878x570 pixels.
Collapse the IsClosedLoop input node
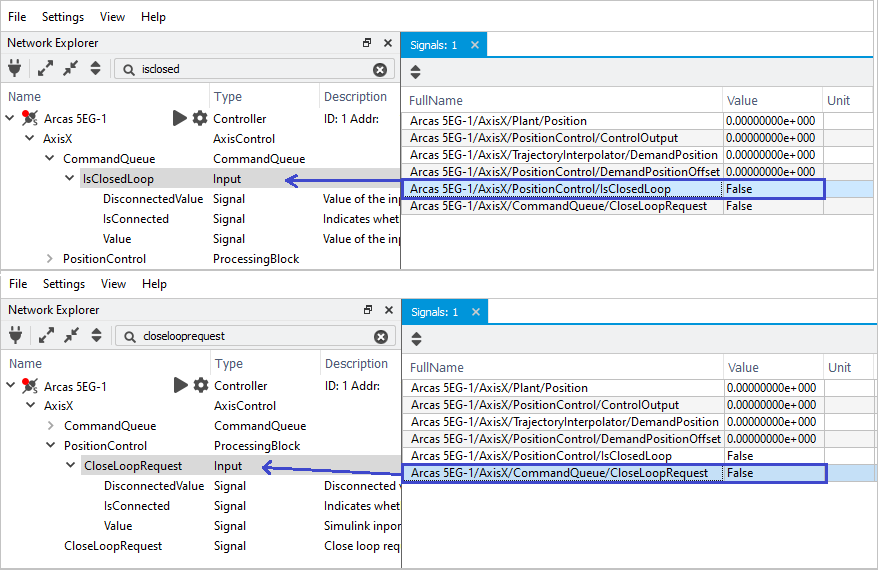pyautogui.click(x=70, y=179)
